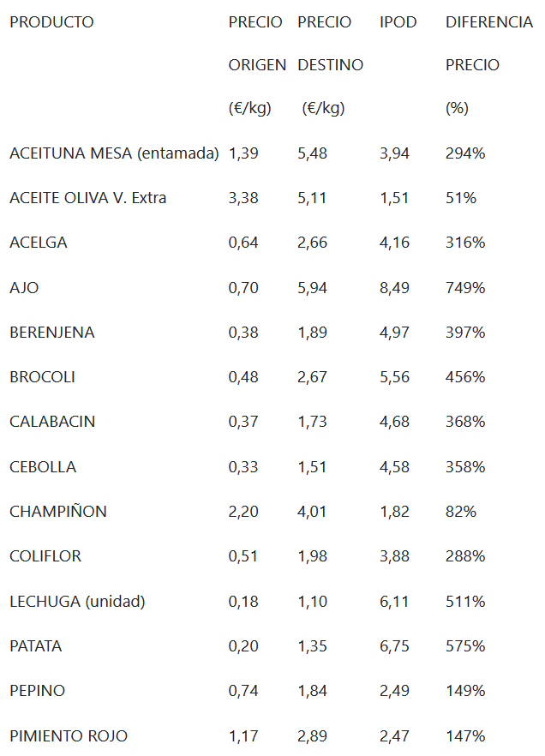The image size is (545, 756).
Task: Select the PEPINO product name
Action: coord(37,691)
